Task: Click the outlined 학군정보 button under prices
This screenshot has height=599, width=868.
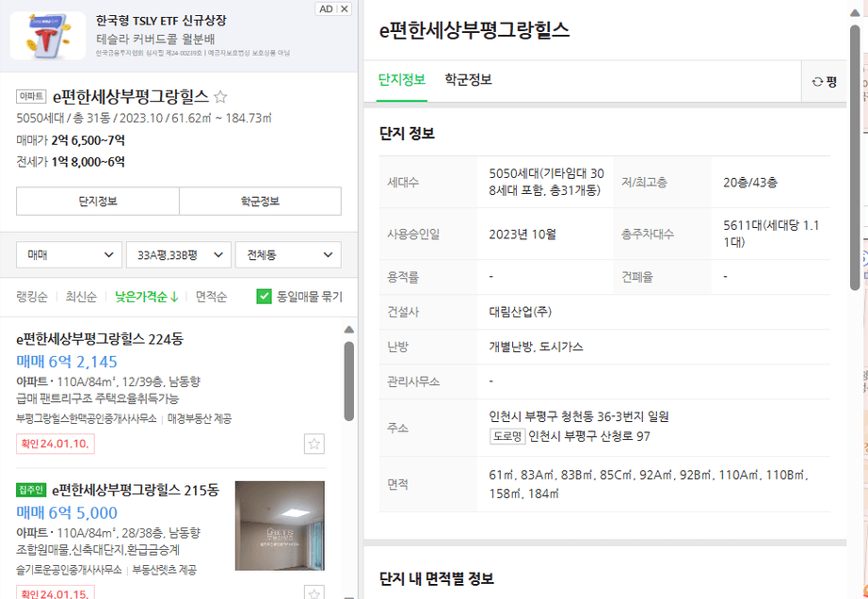Action: 260,201
